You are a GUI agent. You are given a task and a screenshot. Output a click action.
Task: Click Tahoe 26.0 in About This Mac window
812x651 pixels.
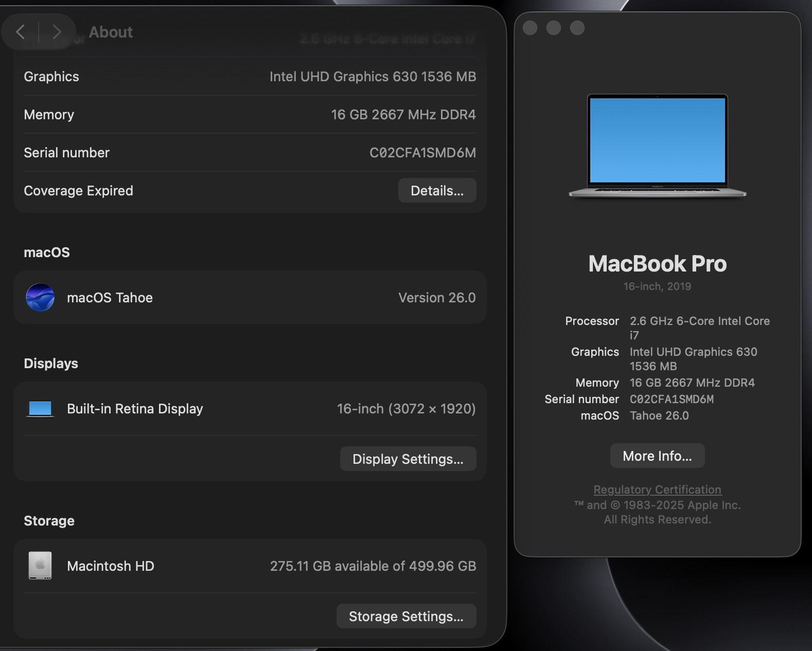pyautogui.click(x=659, y=415)
